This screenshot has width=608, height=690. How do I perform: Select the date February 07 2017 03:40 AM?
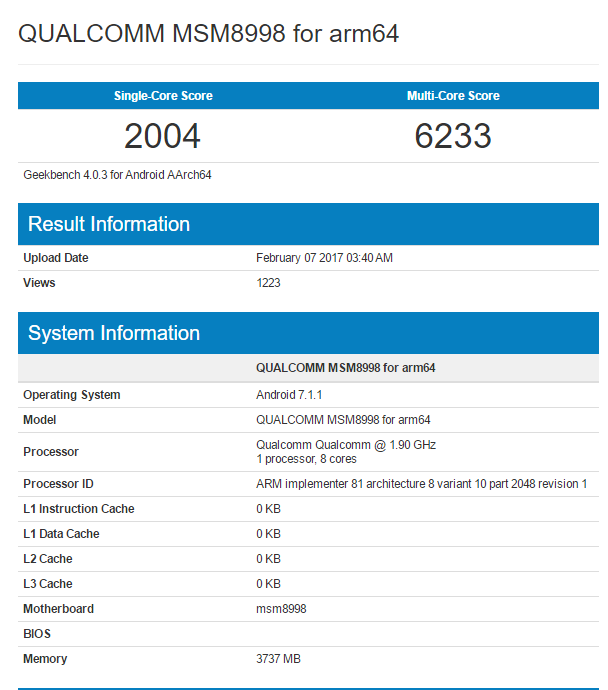pos(325,258)
